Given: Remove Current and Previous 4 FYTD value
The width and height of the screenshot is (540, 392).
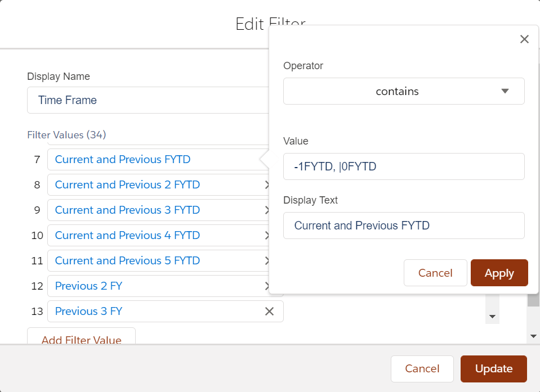Looking at the screenshot, I should point(267,235).
